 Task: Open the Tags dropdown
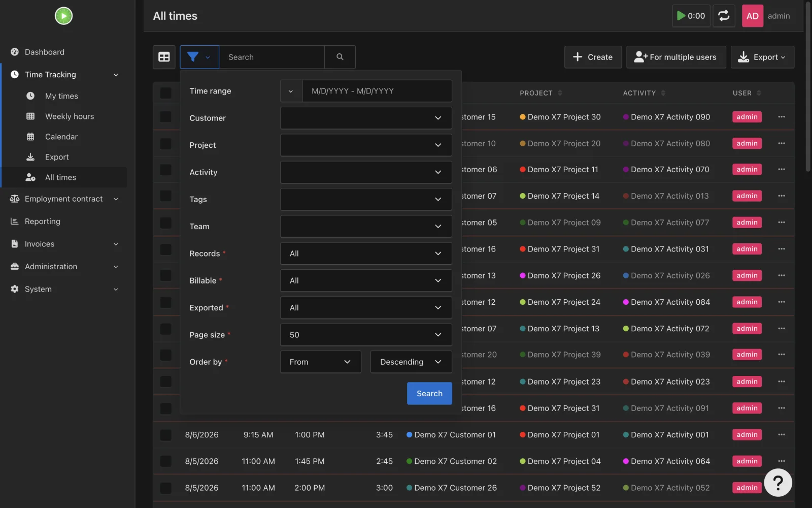[366, 199]
